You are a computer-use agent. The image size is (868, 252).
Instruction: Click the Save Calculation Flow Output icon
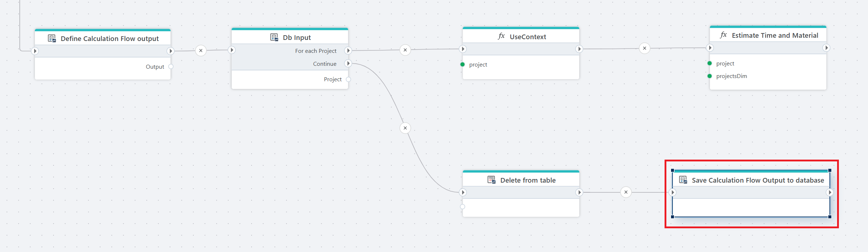(x=683, y=180)
